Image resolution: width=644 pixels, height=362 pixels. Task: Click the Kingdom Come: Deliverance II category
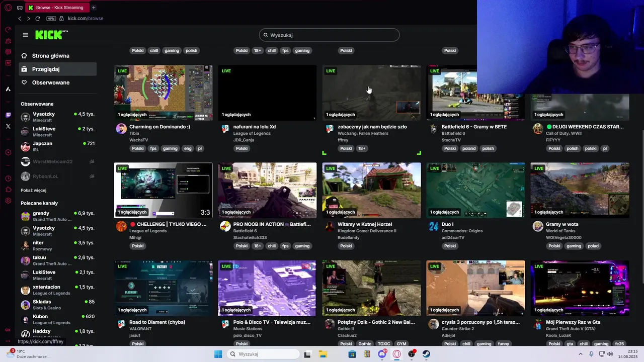coord(367,231)
